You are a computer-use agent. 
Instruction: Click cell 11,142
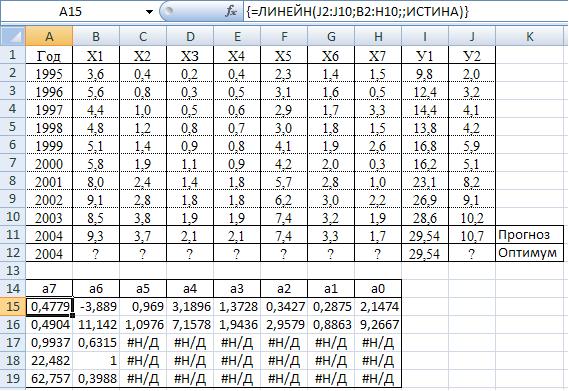click(96, 325)
